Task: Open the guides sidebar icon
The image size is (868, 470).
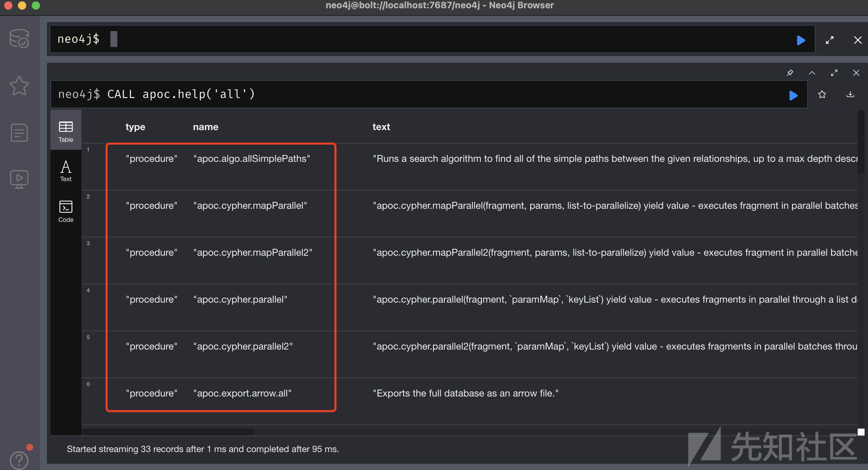Action: click(19, 179)
